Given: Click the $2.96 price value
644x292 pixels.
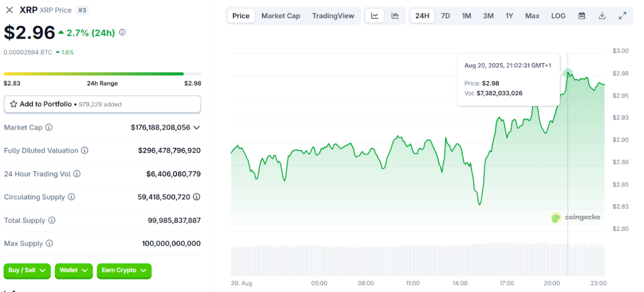Looking at the screenshot, I should pos(29,33).
